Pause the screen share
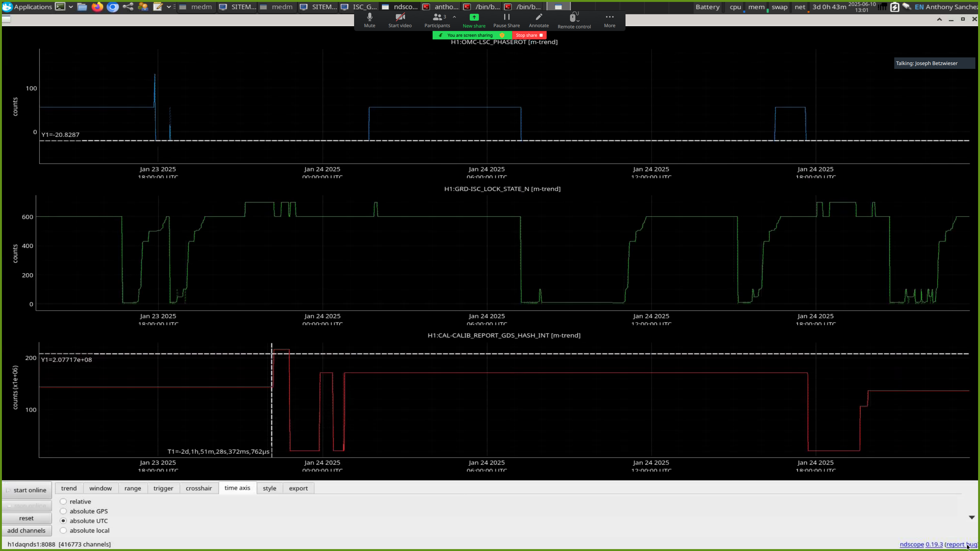980x551 pixels. (506, 20)
